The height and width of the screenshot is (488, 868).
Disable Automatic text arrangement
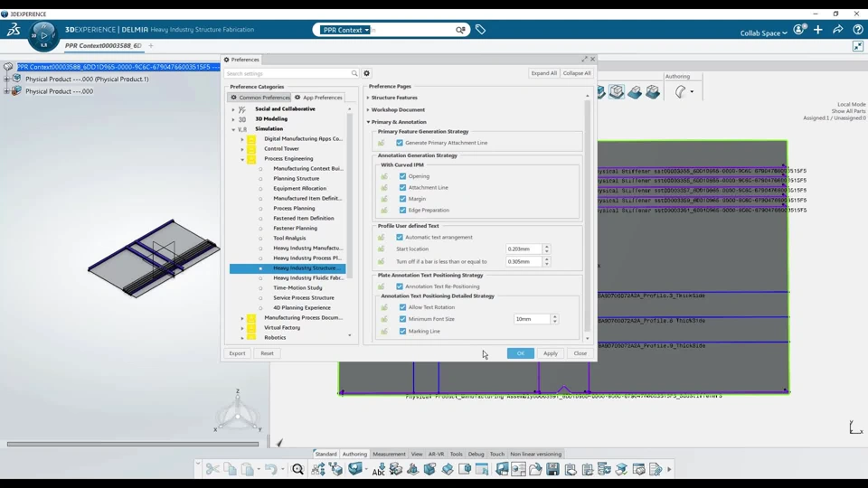[x=400, y=238]
